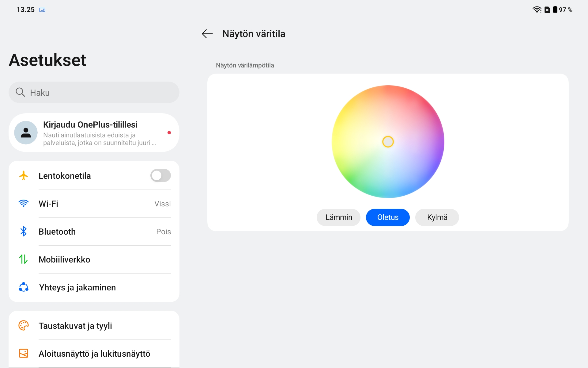
Task: Click the Vissi Wi-Fi network value
Action: (162, 204)
